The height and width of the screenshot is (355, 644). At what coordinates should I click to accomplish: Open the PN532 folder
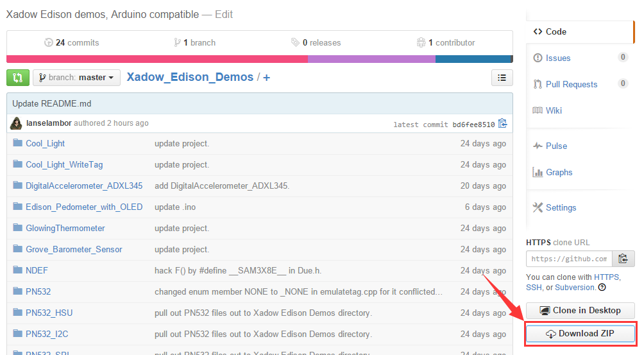38,291
